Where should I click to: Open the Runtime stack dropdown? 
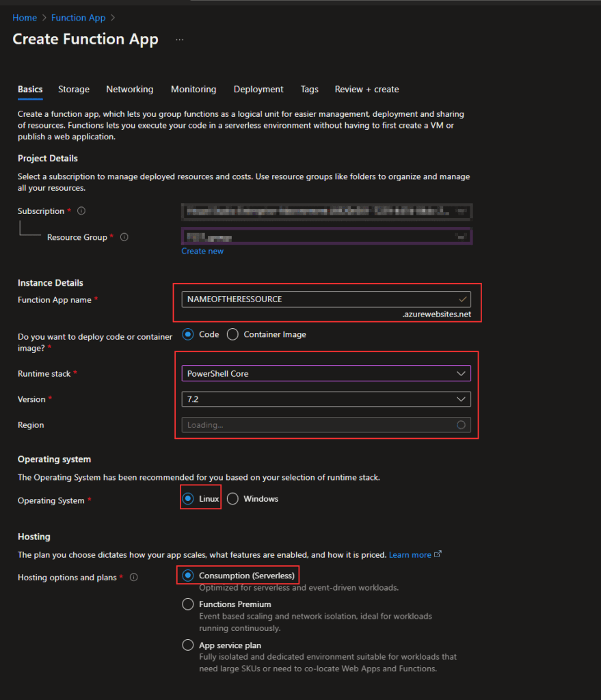pyautogui.click(x=326, y=373)
